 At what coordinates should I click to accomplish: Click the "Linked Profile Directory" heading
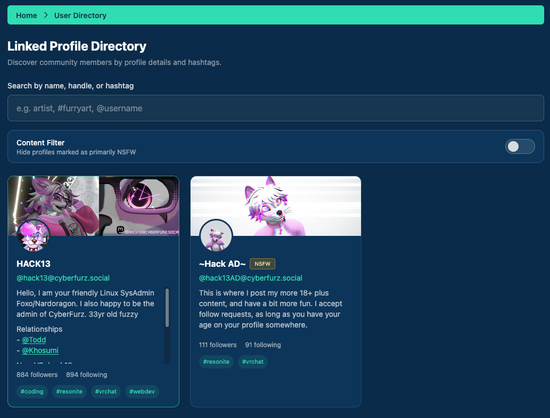[x=77, y=46]
